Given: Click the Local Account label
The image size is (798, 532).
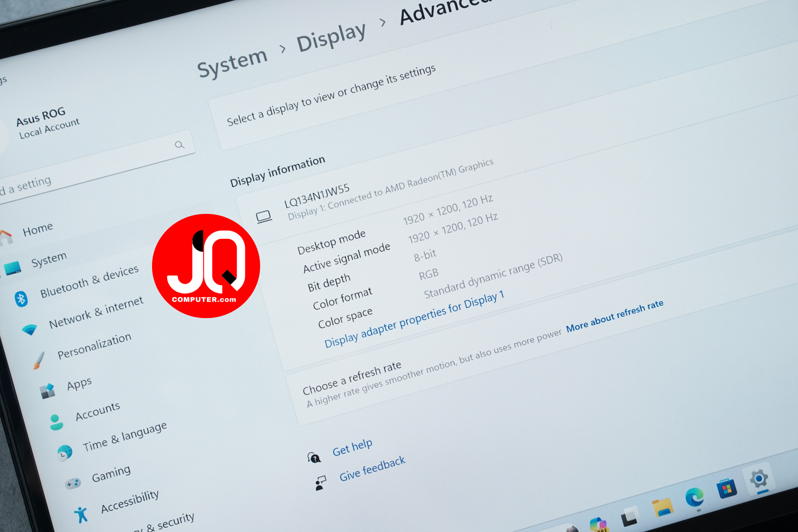Looking at the screenshot, I should point(49,129).
